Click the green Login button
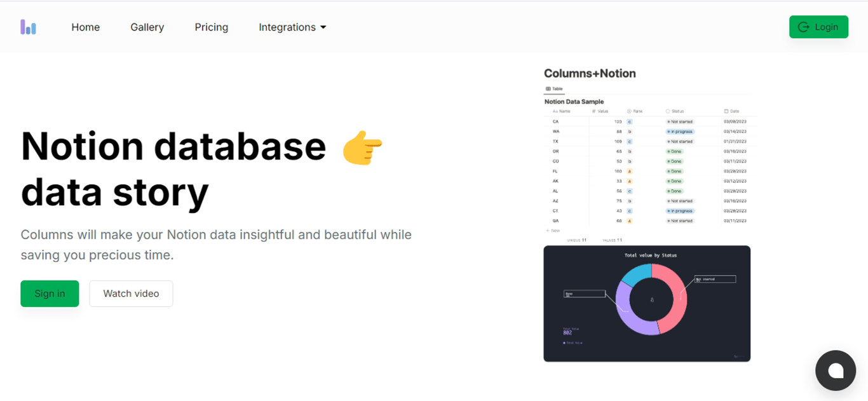The height and width of the screenshot is (401, 868). (818, 27)
